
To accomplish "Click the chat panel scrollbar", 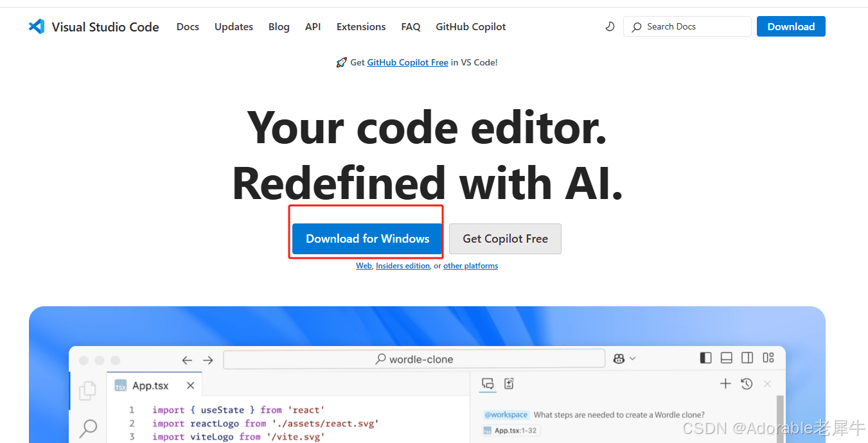I will point(781,419).
